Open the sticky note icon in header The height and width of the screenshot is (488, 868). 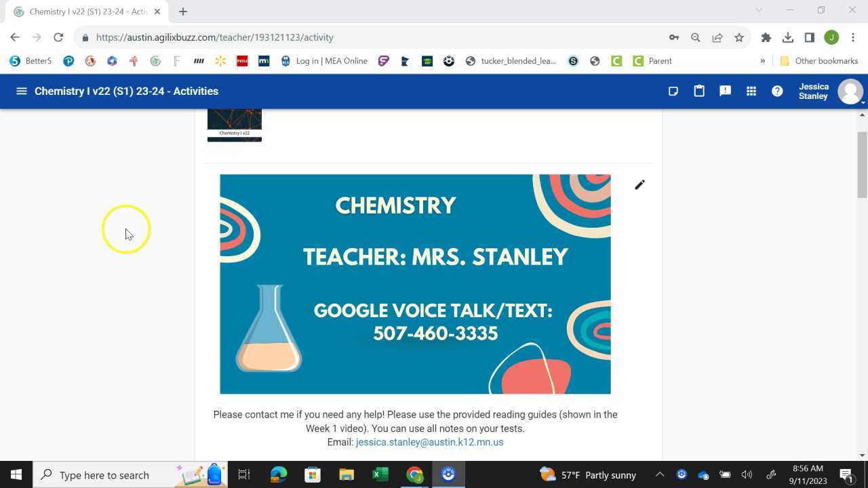coord(673,91)
